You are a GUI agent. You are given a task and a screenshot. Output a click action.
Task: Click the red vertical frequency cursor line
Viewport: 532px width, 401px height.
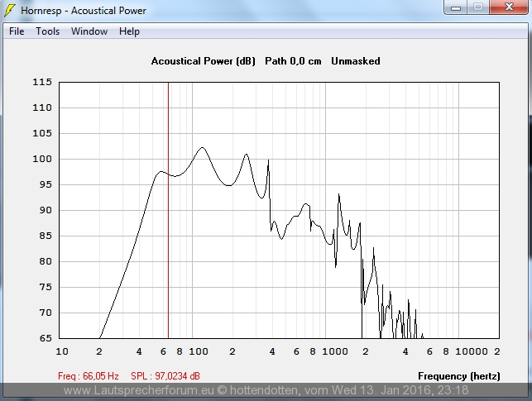point(168,248)
